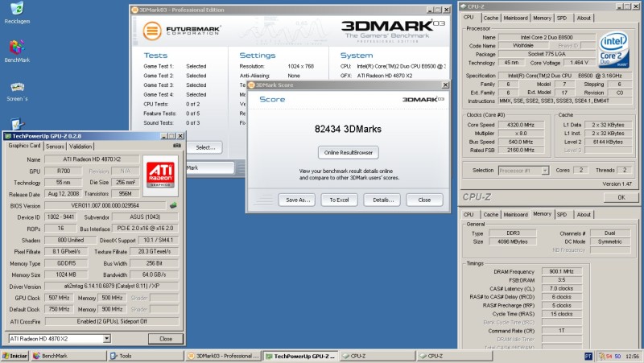Open Cache tab in upper CPU-Z window
This screenshot has width=644, height=363.
click(x=490, y=18)
